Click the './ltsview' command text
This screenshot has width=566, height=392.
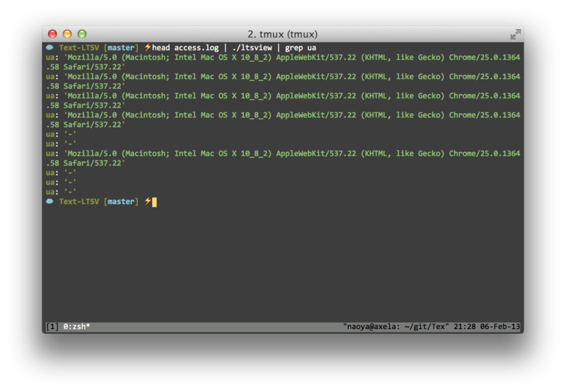(x=252, y=47)
